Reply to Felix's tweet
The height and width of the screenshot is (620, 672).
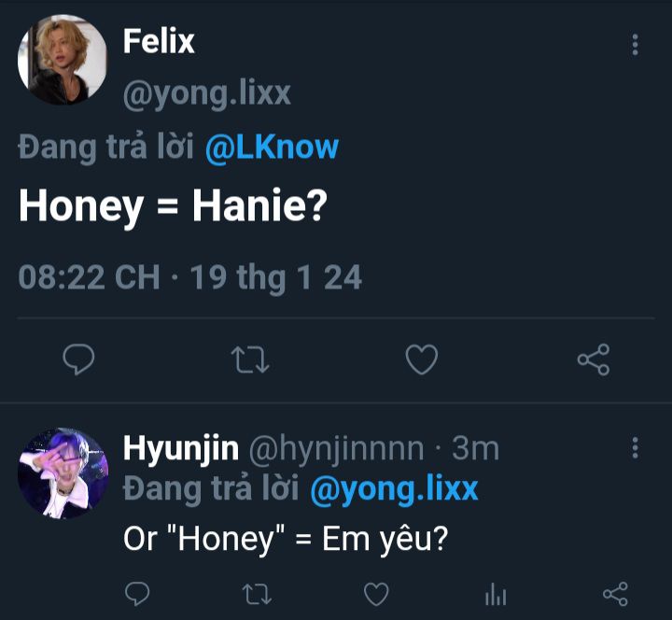(x=79, y=359)
